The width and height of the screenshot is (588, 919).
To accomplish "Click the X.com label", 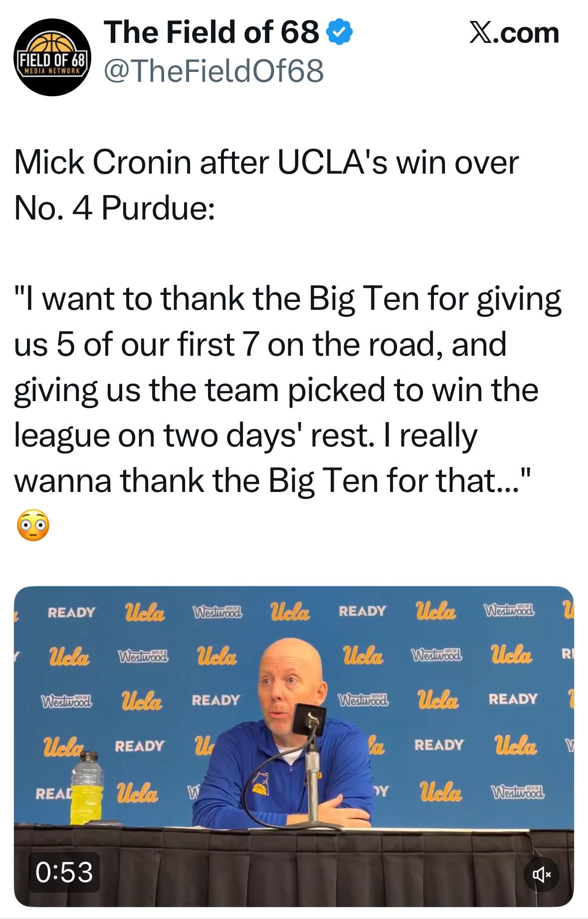I will [514, 33].
